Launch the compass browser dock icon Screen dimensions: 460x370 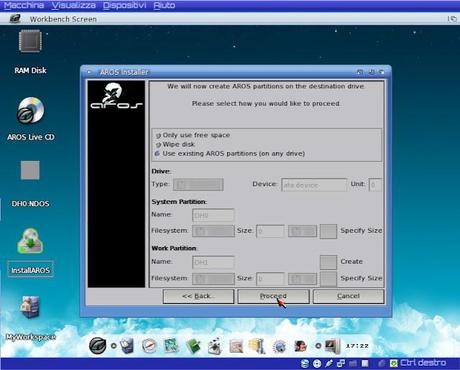point(149,346)
